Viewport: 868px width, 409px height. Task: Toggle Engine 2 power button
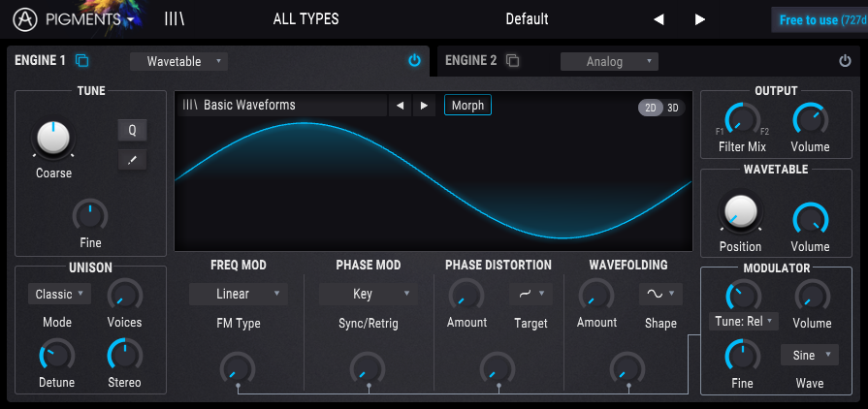click(x=845, y=61)
